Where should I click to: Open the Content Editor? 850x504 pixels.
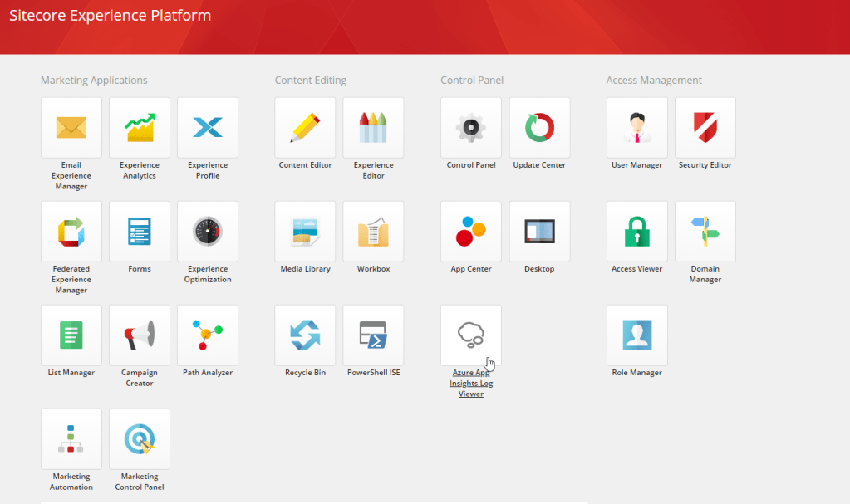click(305, 127)
